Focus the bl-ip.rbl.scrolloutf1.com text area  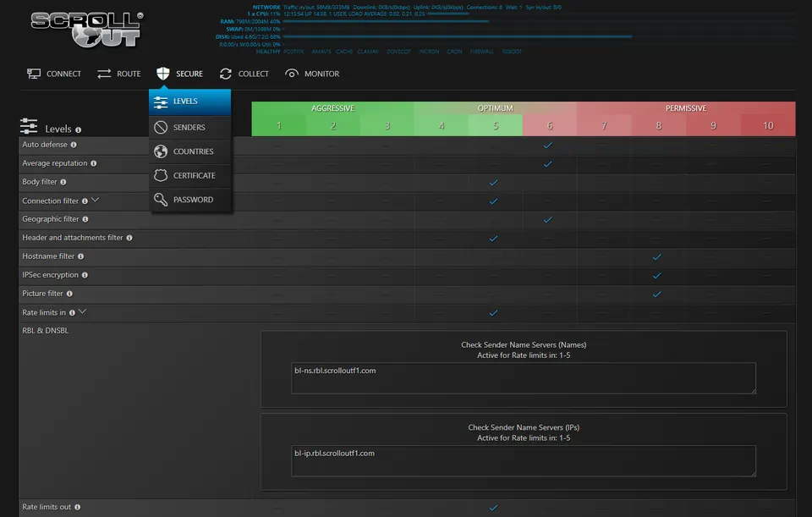coord(524,460)
